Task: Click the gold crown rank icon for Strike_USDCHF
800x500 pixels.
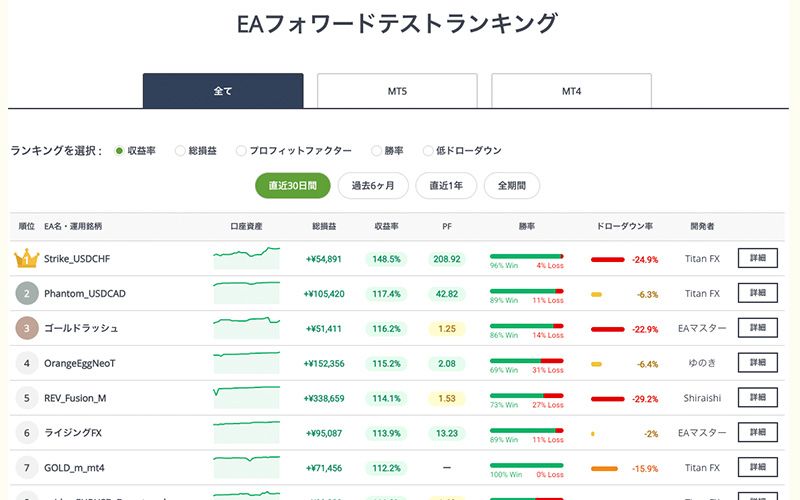Action: click(x=27, y=259)
